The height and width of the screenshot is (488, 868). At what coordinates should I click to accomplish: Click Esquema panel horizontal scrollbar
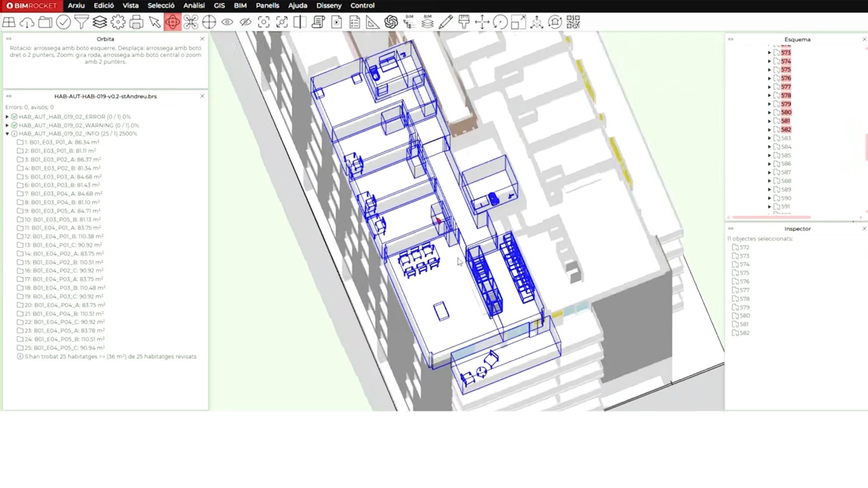click(x=771, y=217)
